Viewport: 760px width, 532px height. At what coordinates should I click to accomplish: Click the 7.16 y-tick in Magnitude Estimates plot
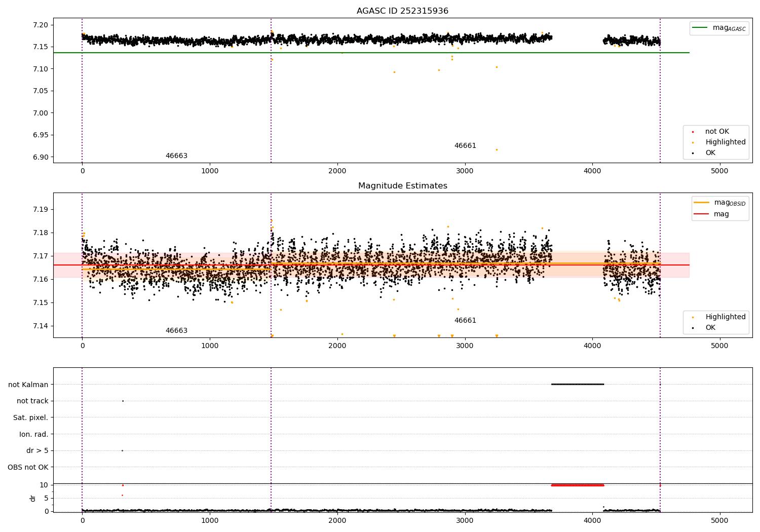point(41,279)
